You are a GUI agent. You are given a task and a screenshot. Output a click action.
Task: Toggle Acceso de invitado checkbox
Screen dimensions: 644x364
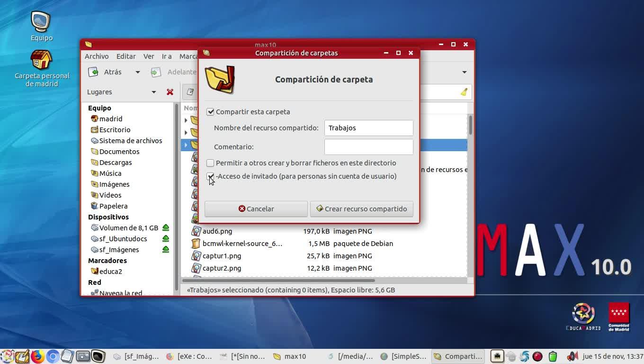[210, 176]
